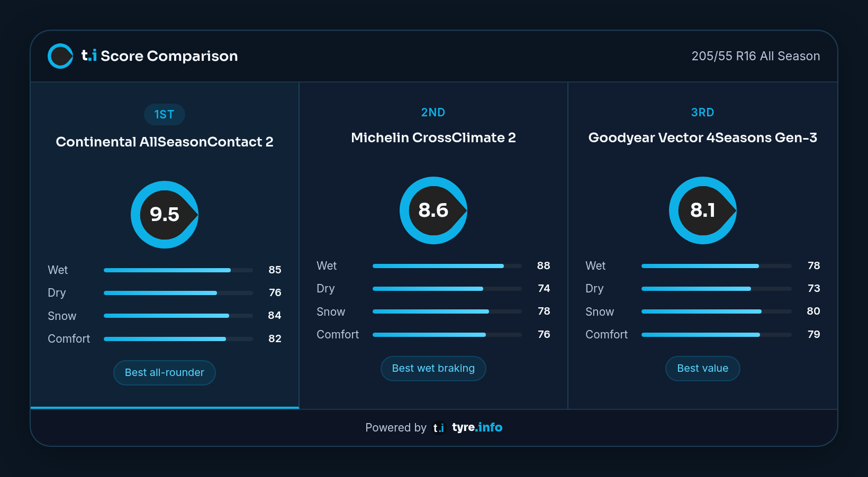
Task: Click Michelin's Snow label
Action: click(331, 312)
